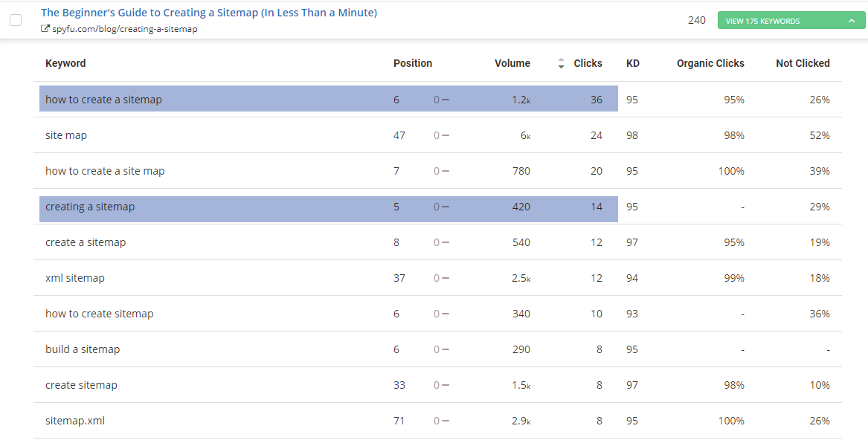Image resolution: width=868 pixels, height=443 pixels.
Task: Select the KD column header
Action: coord(633,63)
